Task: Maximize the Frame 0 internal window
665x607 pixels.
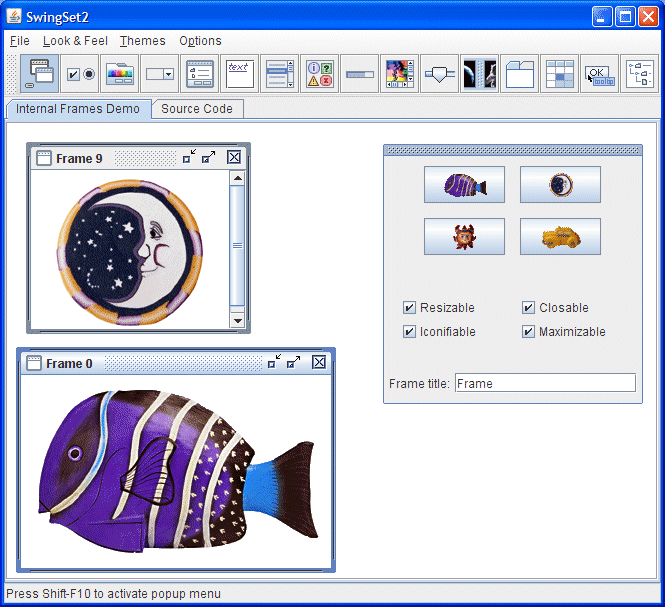Action: coord(293,363)
